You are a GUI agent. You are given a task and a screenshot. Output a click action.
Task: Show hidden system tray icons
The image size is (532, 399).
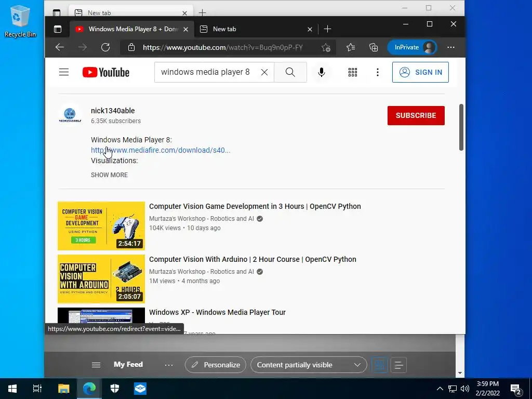(440, 389)
